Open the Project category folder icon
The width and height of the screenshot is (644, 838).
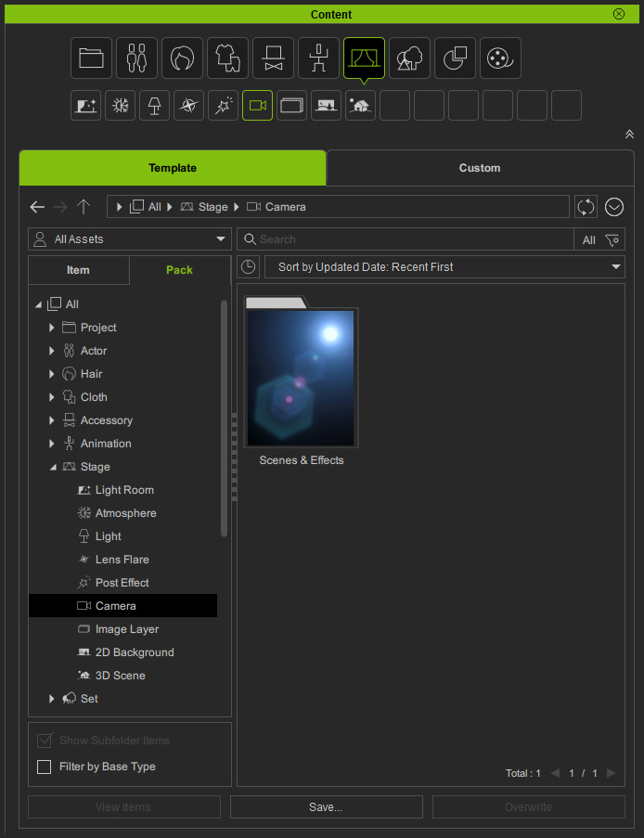pos(91,58)
